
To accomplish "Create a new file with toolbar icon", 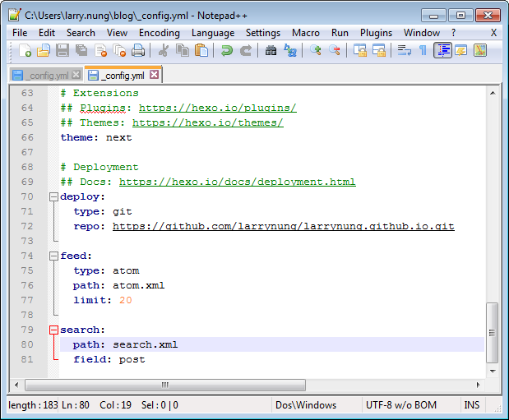I will pyautogui.click(x=25, y=50).
